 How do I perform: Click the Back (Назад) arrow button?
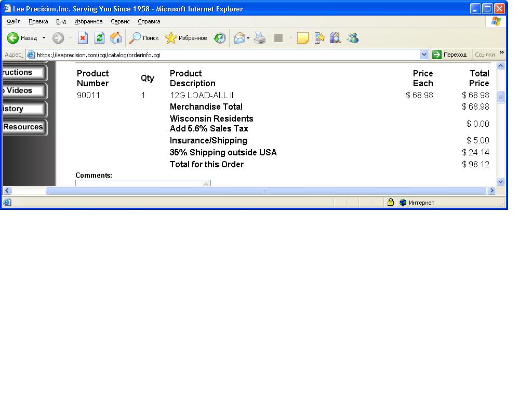pyautogui.click(x=22, y=38)
